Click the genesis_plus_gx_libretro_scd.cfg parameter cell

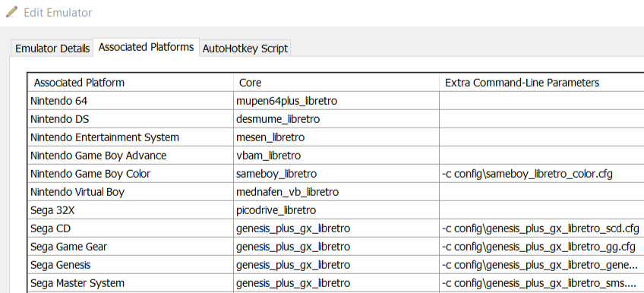pyautogui.click(x=541, y=228)
